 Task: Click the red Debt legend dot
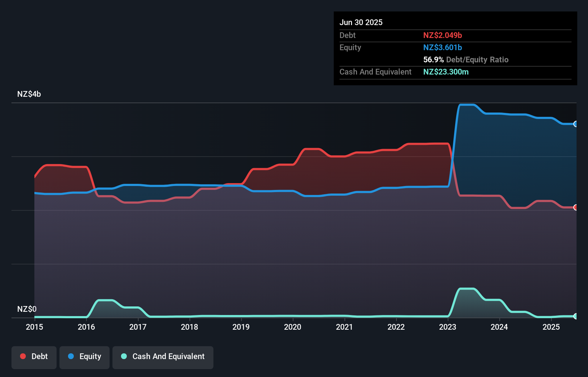[x=23, y=356]
